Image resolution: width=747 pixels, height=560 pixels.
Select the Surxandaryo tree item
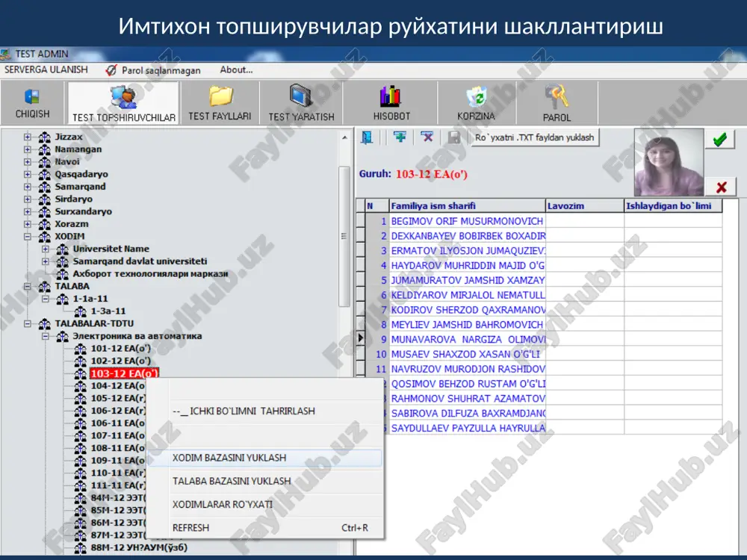84,211
